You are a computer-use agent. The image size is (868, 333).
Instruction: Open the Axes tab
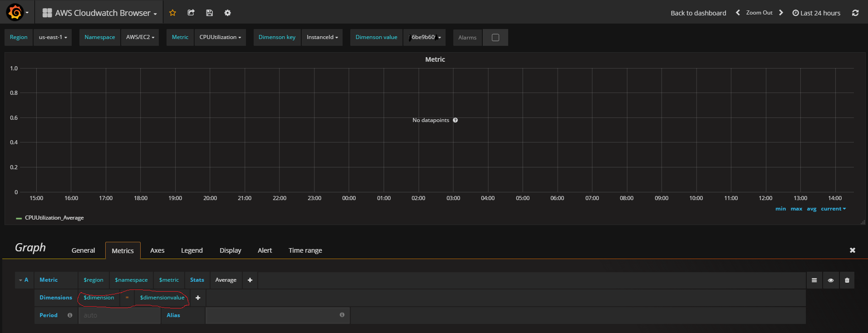tap(157, 250)
